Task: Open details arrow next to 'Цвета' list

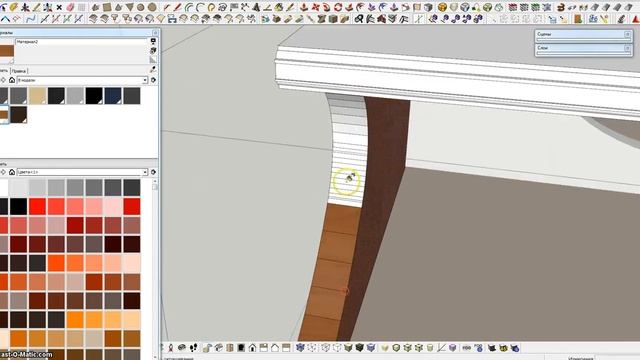Action: click(153, 172)
